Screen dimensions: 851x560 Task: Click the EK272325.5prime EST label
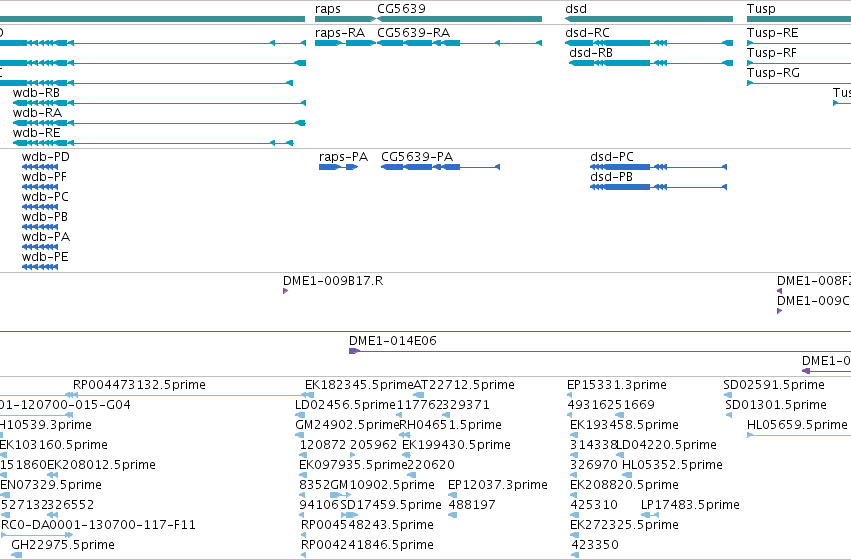(x=624, y=525)
